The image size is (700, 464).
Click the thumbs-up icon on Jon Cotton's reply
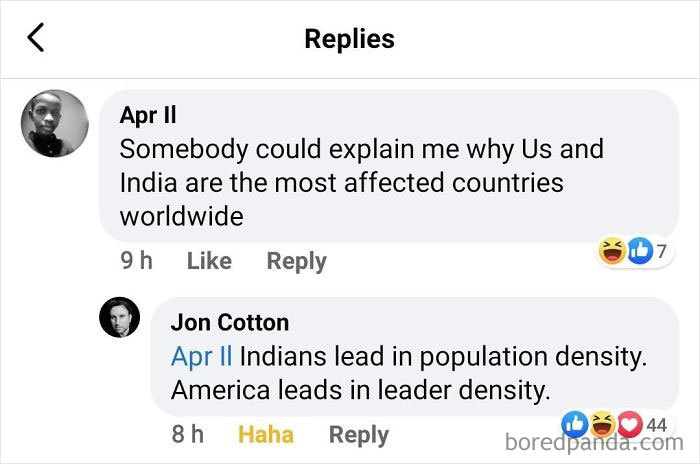[575, 424]
